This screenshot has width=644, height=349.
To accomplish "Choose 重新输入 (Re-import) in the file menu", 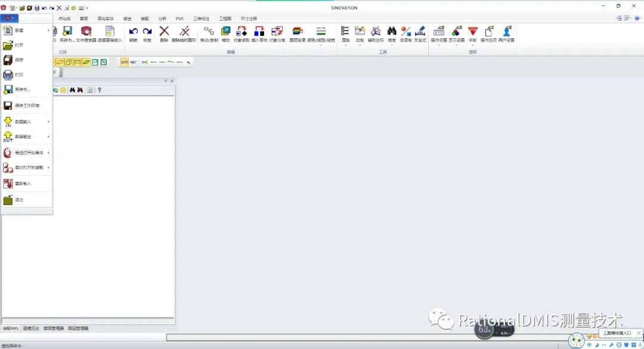I will (26, 183).
